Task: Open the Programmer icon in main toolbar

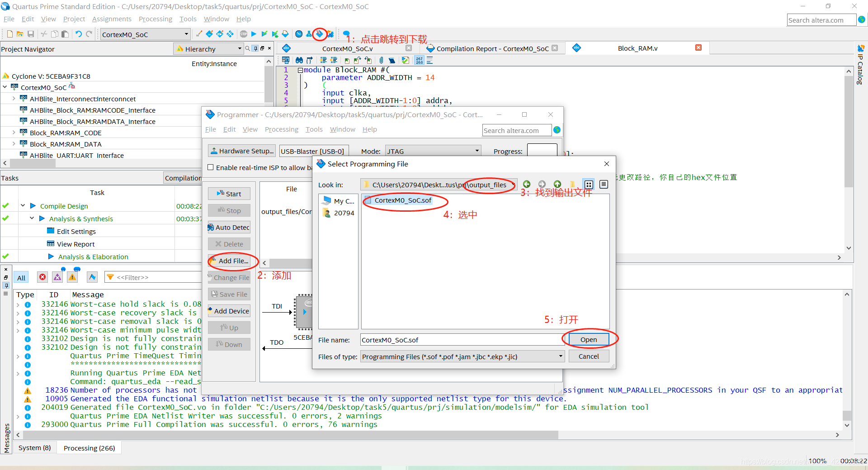Action: tap(320, 34)
